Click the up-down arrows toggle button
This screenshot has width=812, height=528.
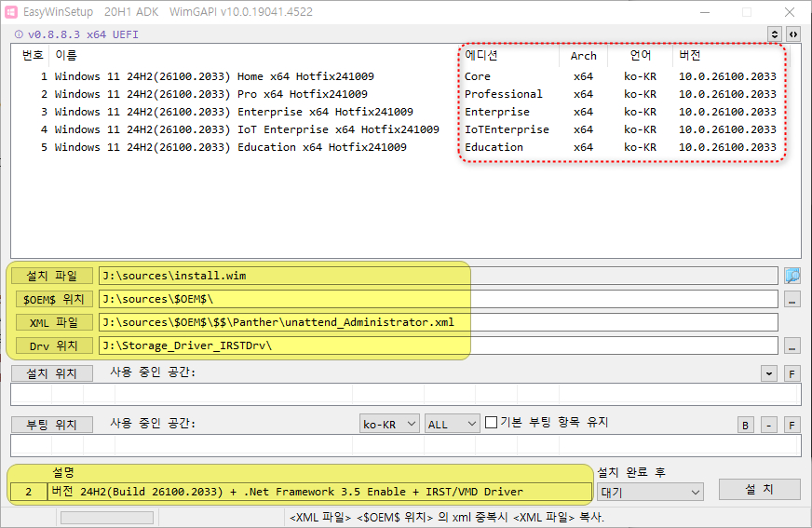(775, 34)
